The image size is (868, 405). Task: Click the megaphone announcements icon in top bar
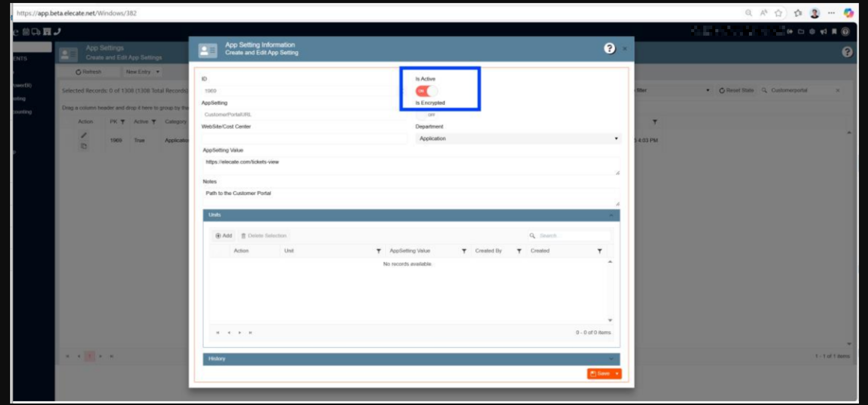823,32
